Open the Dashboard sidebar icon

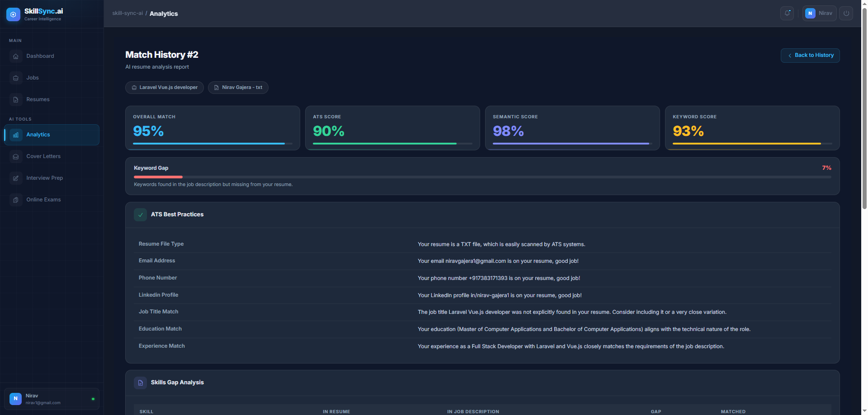click(x=16, y=56)
